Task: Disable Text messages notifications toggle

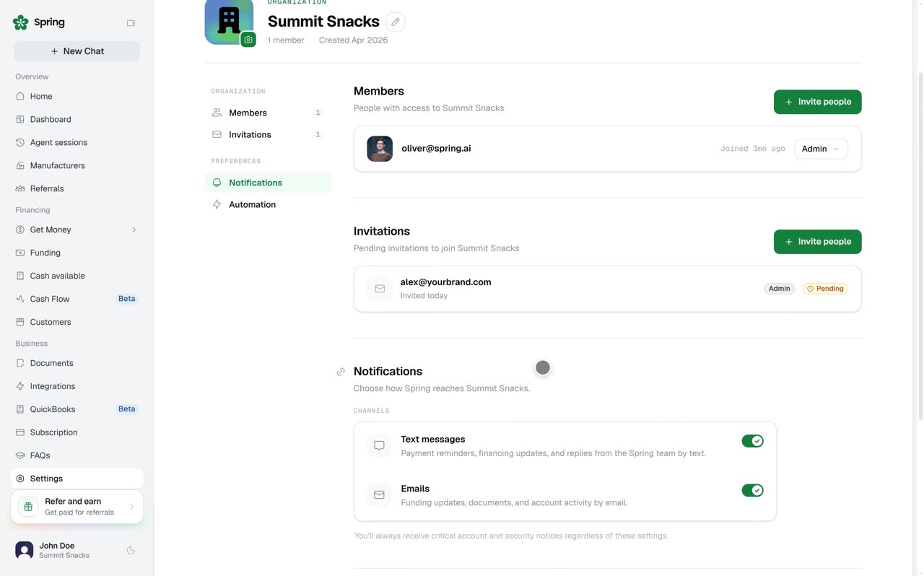Action: tap(752, 441)
